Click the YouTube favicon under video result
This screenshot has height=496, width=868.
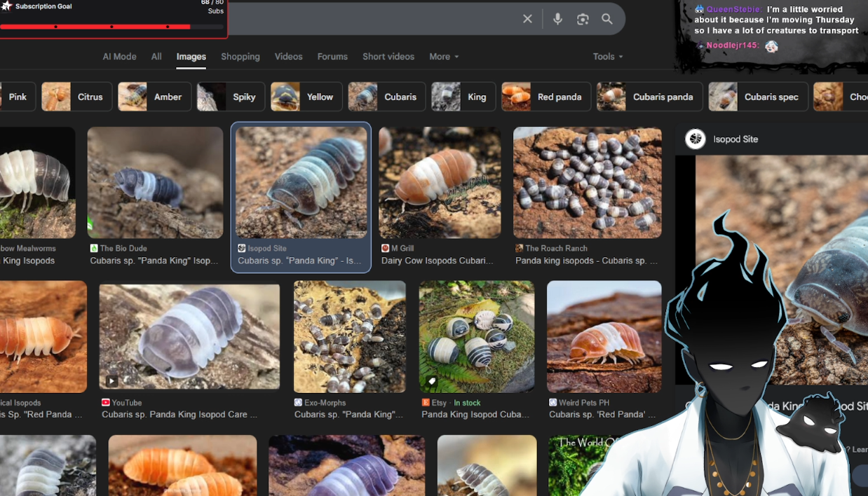106,403
